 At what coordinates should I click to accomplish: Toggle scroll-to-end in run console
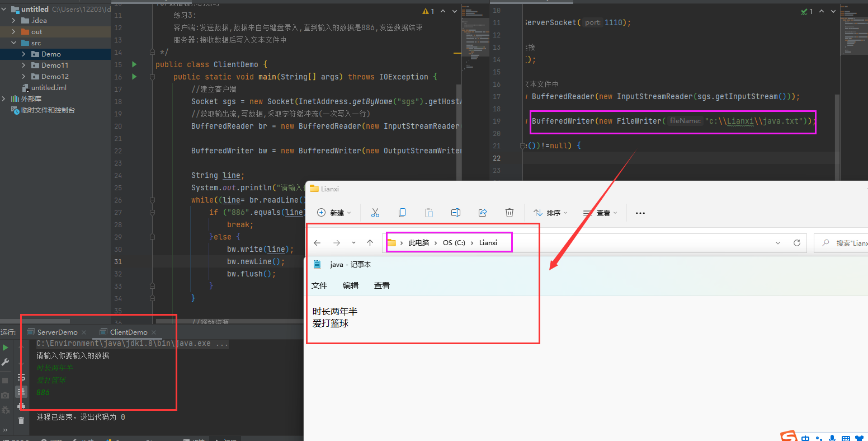21,391
